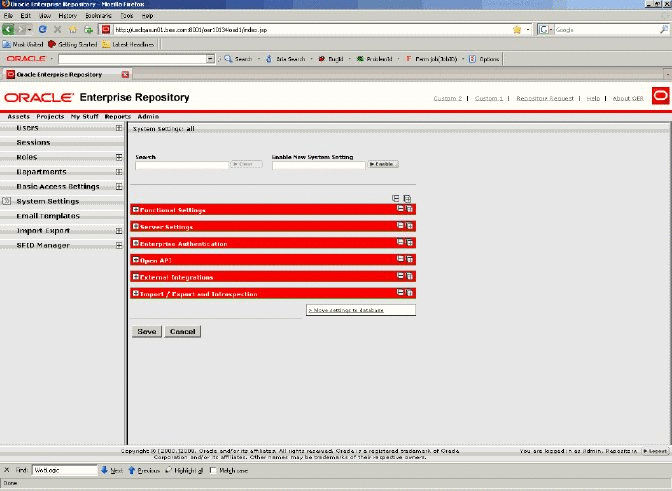The image size is (672, 491).
Task: Find the Previous match with up arrow
Action: point(144,470)
